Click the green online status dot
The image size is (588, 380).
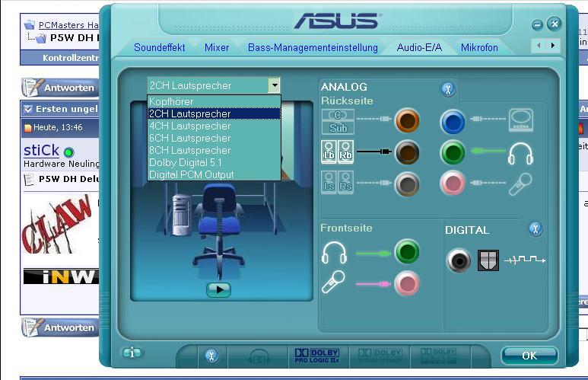[x=68, y=152]
